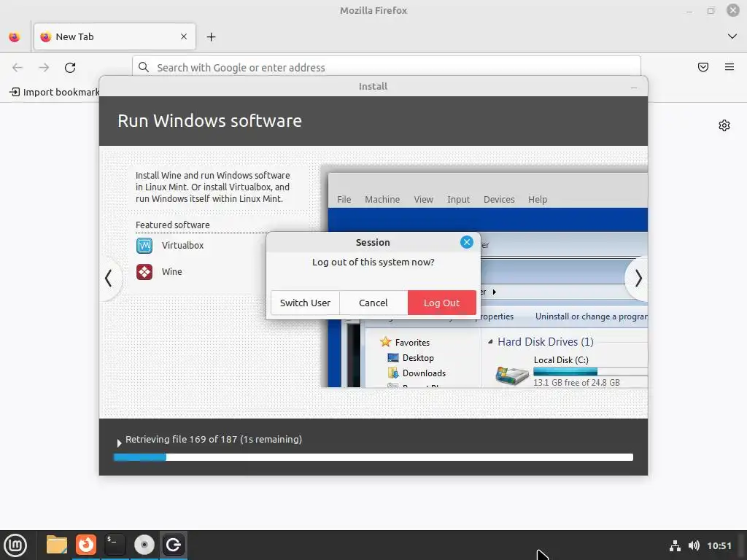Select the New Tab tab
This screenshot has width=747, height=560.
115,36
